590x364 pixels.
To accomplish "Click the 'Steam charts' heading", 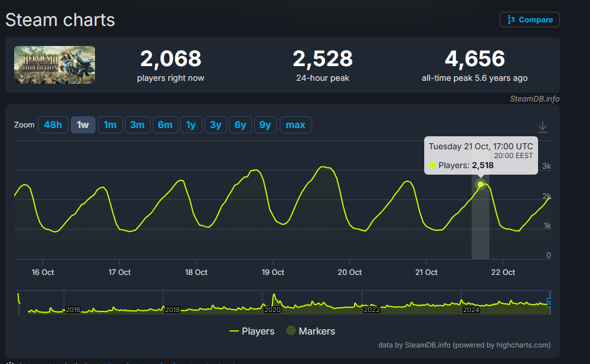I will click(x=60, y=20).
